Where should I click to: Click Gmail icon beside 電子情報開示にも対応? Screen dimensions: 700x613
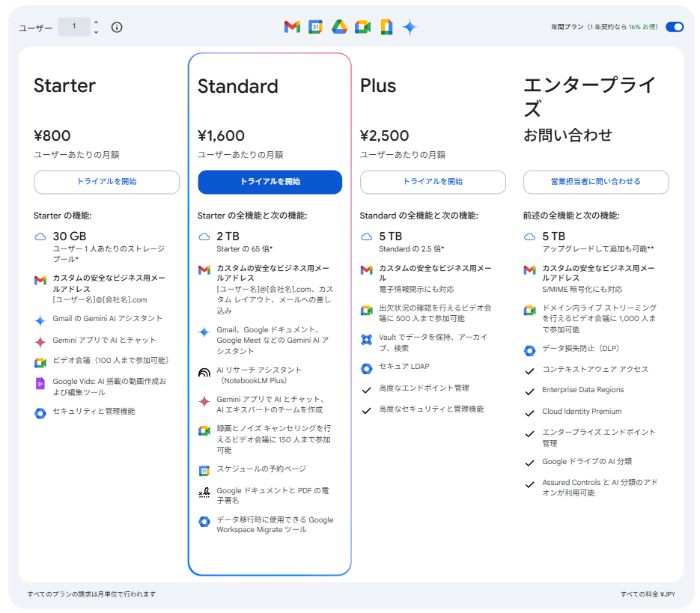[x=367, y=270]
